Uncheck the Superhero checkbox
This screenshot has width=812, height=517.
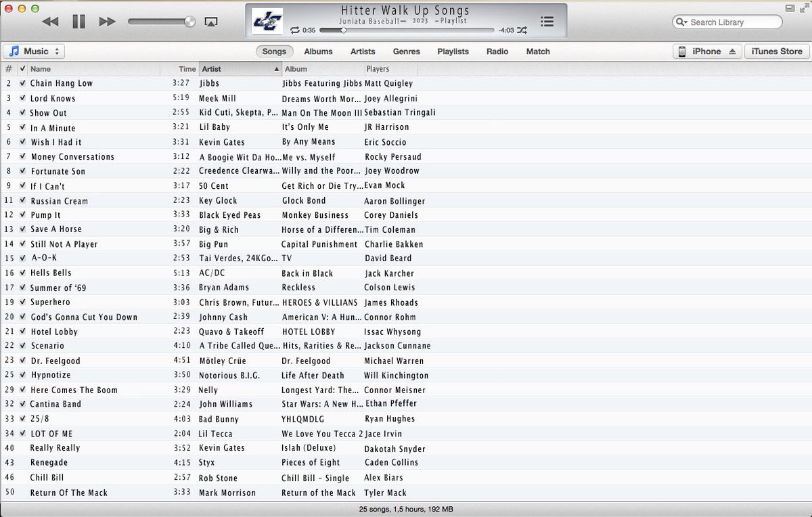[22, 302]
